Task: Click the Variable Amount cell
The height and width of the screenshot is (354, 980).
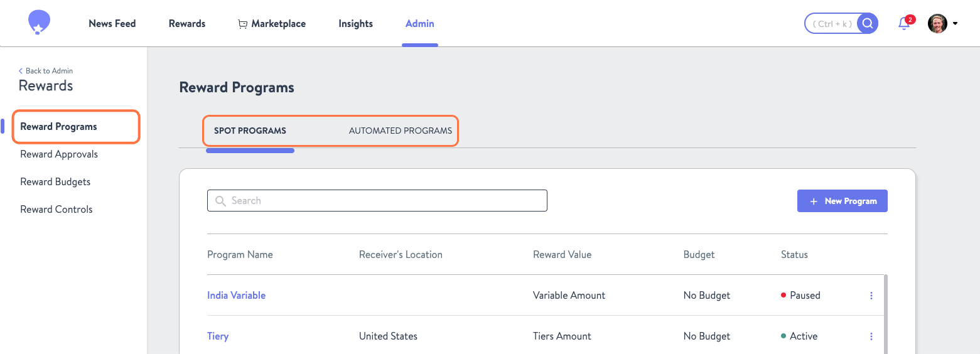Action: 569,296
